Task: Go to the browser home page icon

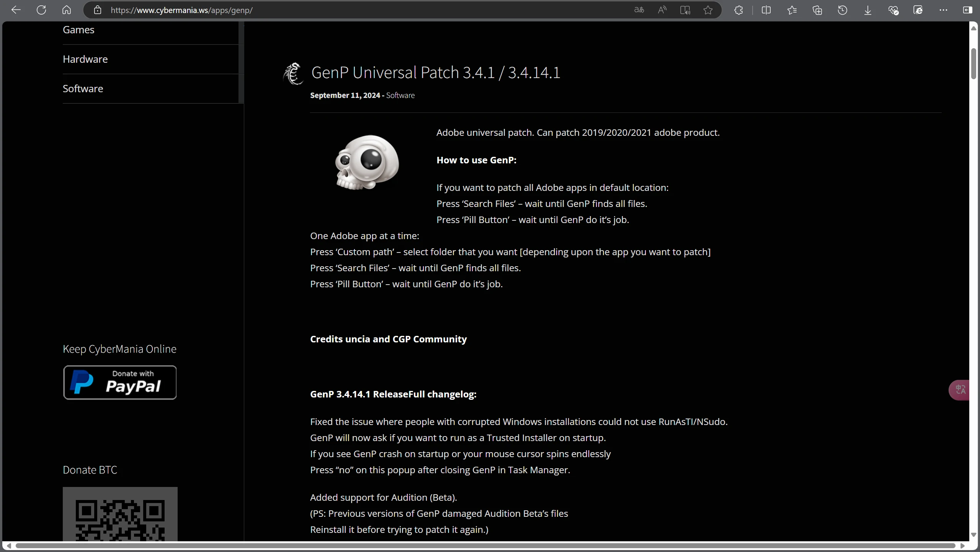Action: point(67,10)
